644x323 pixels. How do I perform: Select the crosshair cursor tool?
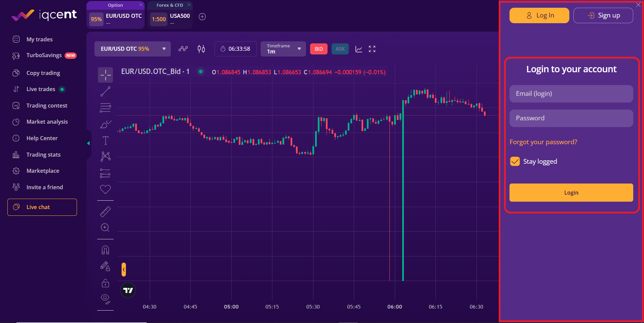point(105,75)
